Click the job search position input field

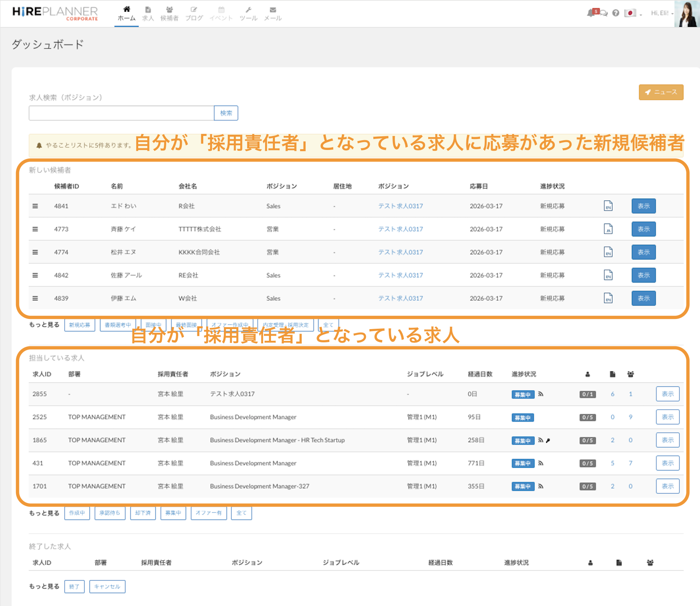pos(121,113)
